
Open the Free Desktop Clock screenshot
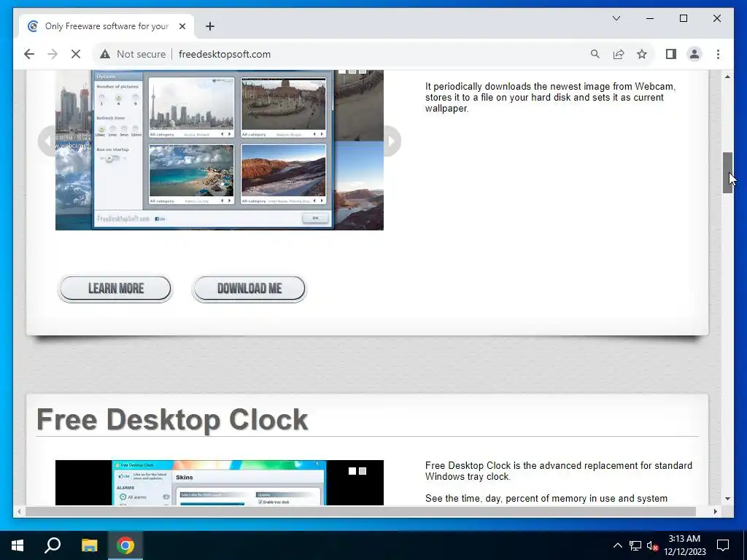point(220,483)
